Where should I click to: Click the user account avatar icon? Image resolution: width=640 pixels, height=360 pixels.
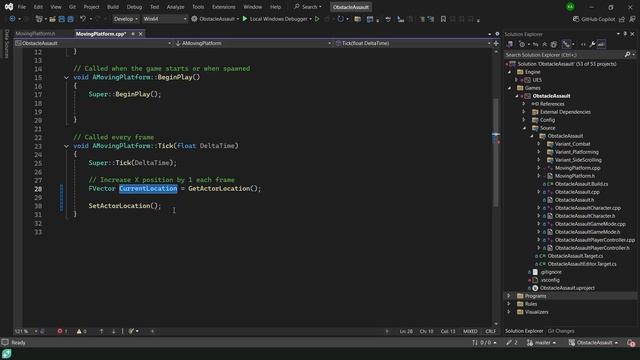(x=570, y=7)
